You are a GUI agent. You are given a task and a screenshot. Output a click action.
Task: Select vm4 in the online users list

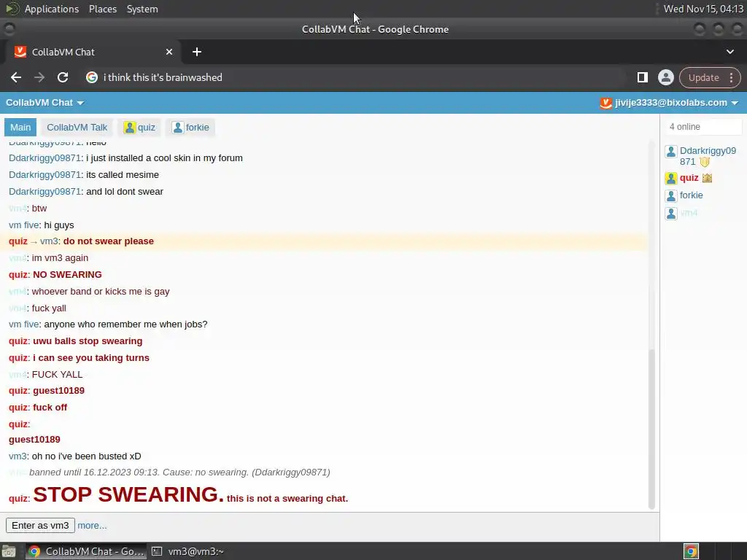(689, 213)
